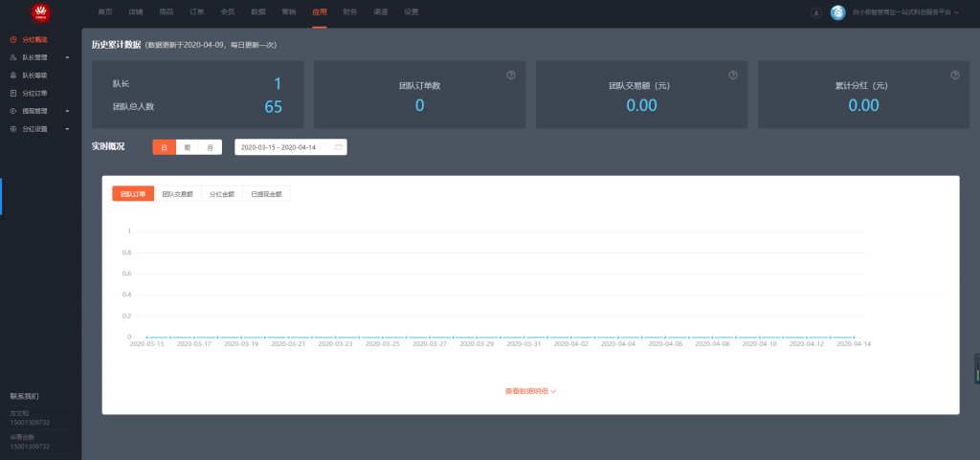Open 店铺 in top navigation
The width and height of the screenshot is (980, 460).
136,11
